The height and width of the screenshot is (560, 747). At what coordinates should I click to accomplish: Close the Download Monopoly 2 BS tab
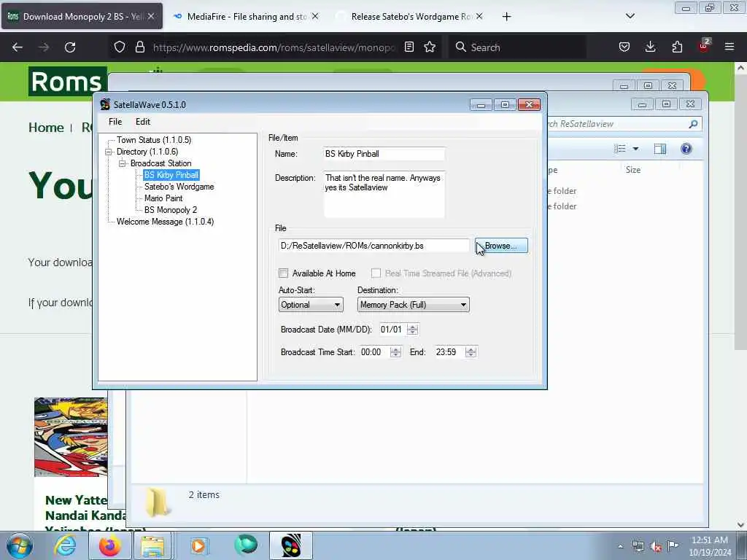[x=150, y=16]
